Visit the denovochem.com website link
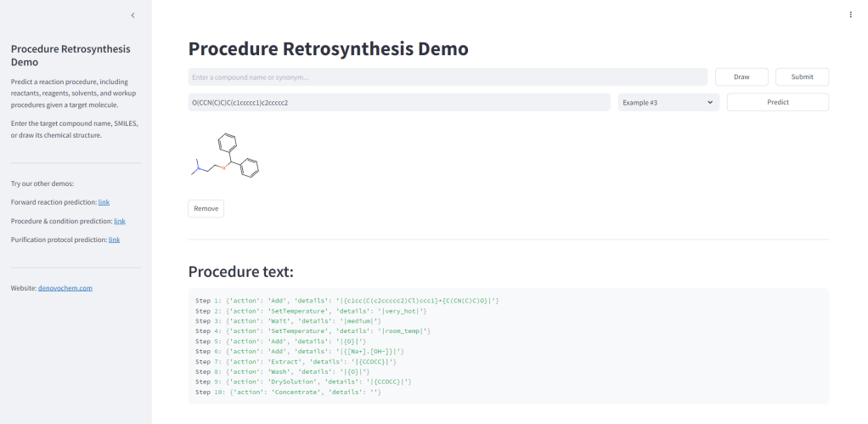The height and width of the screenshot is (424, 868). [65, 288]
